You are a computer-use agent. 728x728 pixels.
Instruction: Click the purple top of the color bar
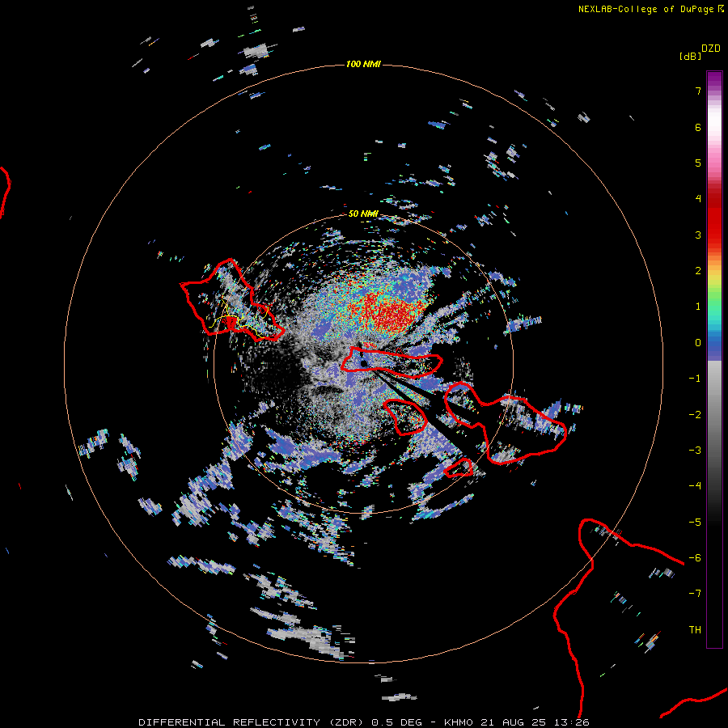(x=714, y=79)
